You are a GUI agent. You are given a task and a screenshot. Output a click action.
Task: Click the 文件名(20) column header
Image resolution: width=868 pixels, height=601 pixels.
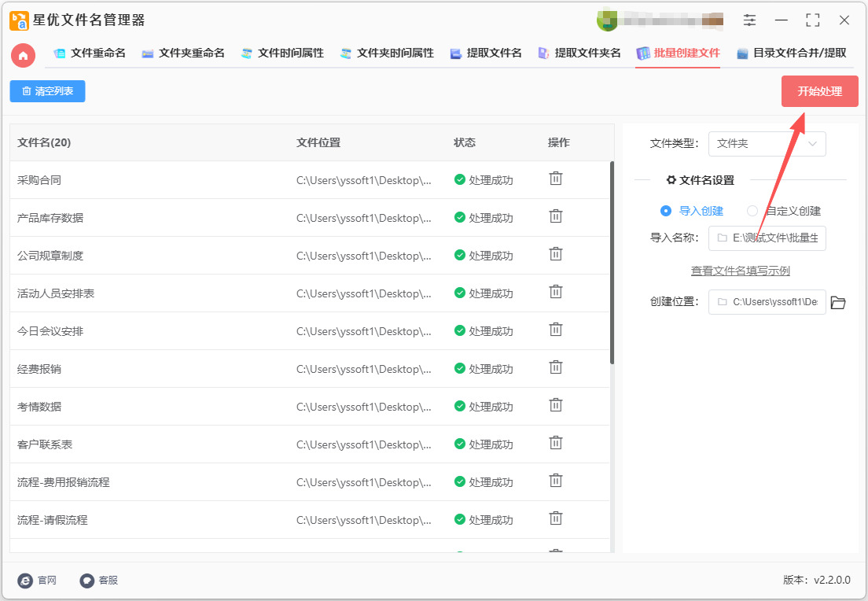(44, 142)
